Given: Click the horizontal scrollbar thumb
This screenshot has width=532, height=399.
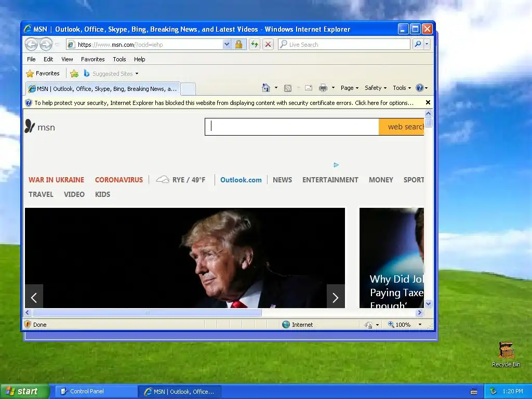Looking at the screenshot, I should coord(147,312).
